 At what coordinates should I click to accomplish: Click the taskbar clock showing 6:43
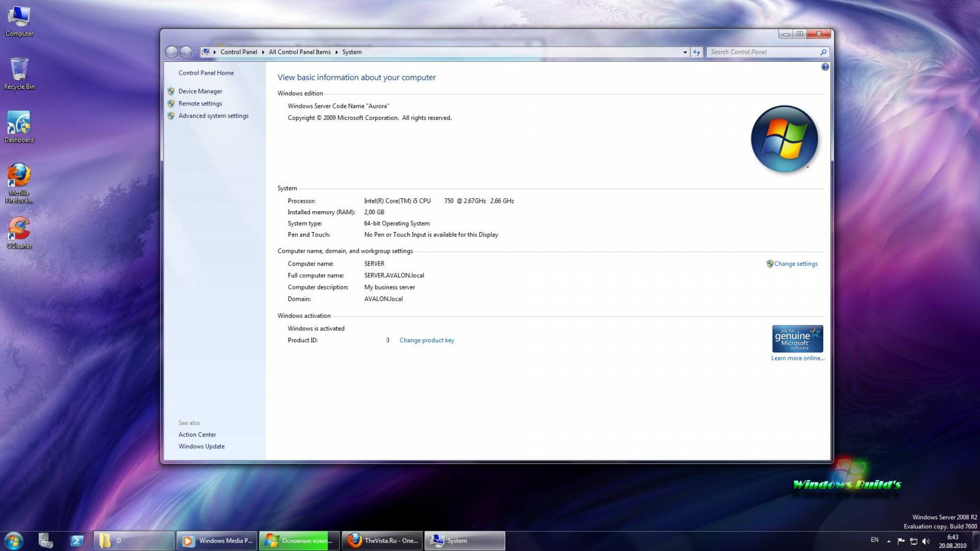[952, 541]
